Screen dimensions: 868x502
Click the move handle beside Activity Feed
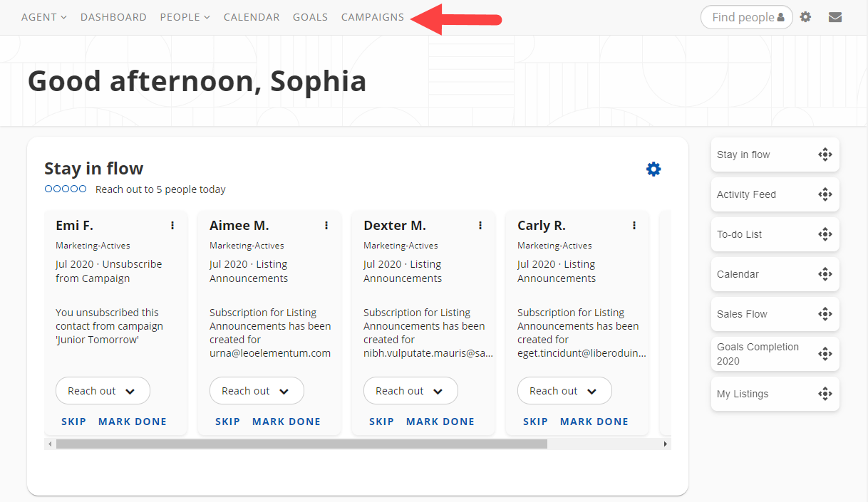[825, 194]
